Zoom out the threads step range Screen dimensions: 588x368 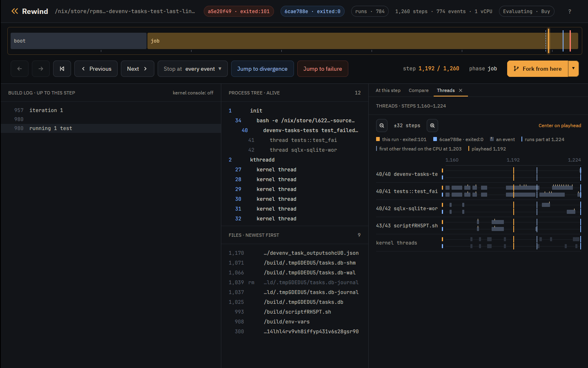coord(382,126)
